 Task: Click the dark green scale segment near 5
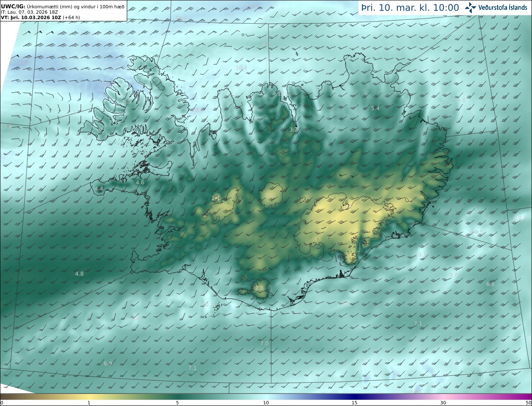coord(178,396)
